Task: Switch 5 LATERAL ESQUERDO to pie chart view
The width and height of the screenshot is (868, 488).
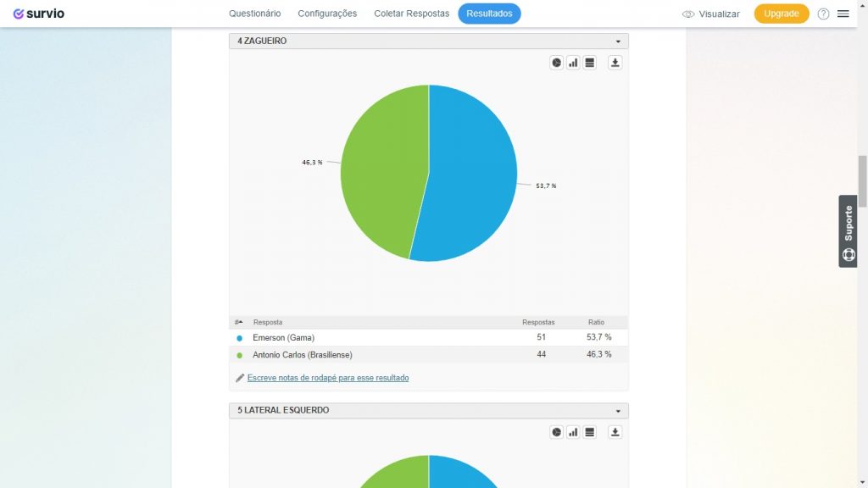Action: (556, 433)
